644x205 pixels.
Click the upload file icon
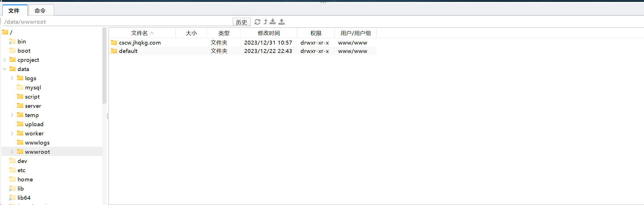(282, 22)
